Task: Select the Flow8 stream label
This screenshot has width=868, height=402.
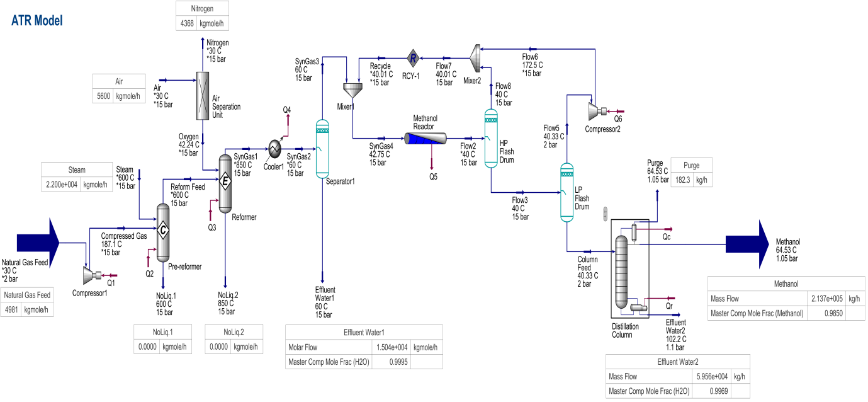Action: [504, 86]
